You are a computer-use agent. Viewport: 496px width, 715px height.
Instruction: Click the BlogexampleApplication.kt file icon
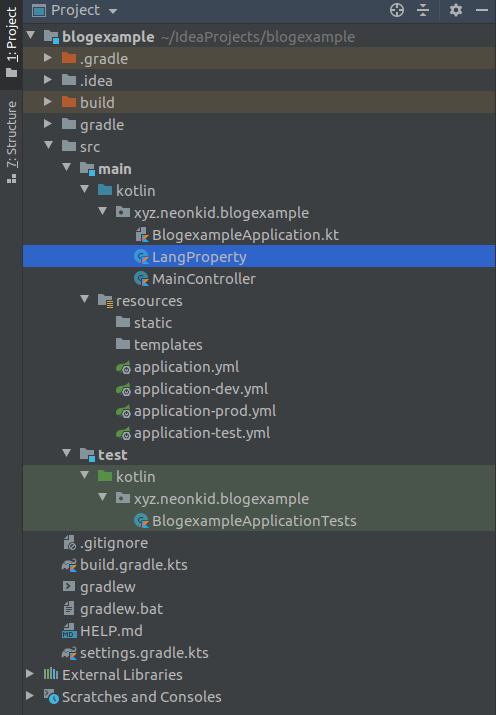pos(142,234)
